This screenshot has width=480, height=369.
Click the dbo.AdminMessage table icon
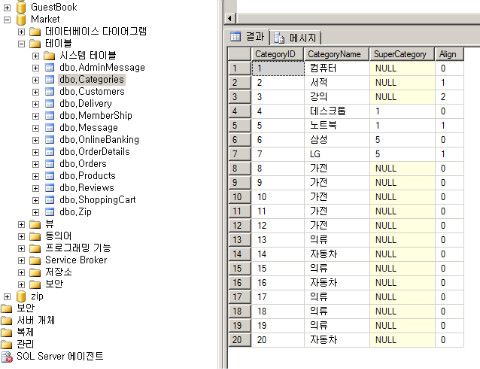tap(49, 68)
